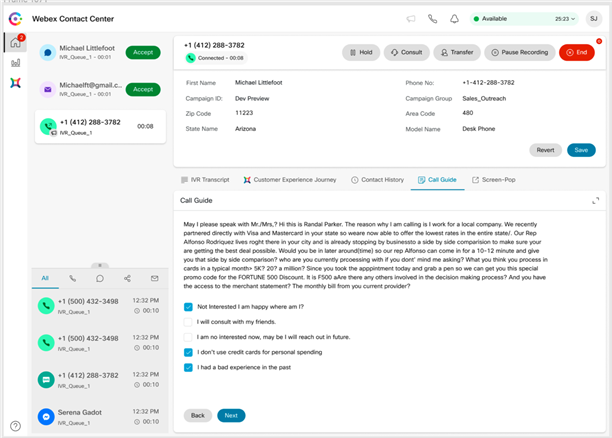Toggle 'Not Interested I am happy' checkbox
This screenshot has height=438, width=612.
(x=188, y=307)
